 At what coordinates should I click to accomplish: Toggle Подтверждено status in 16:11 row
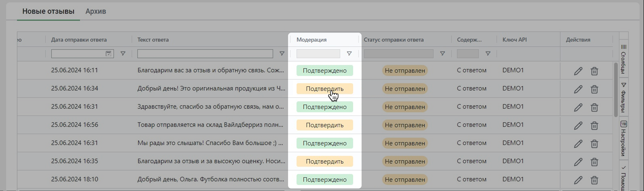pos(324,70)
